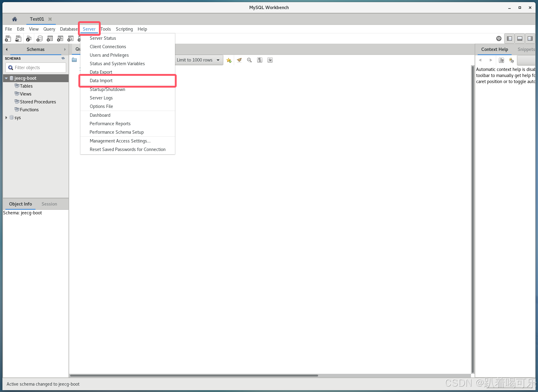538x392 pixels.
Task: Go to the Home screen icon
Action: point(15,19)
